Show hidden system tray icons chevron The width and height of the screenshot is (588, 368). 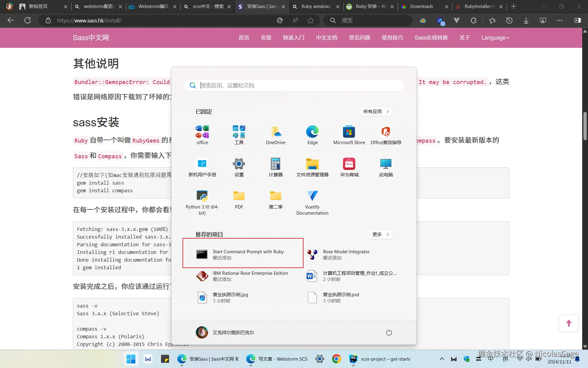(442, 358)
